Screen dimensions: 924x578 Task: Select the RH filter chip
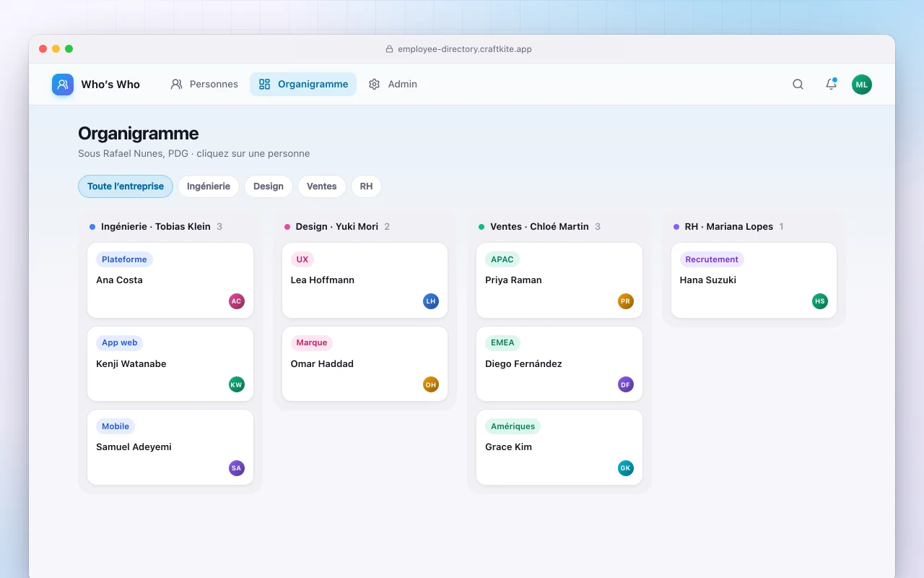(x=366, y=186)
